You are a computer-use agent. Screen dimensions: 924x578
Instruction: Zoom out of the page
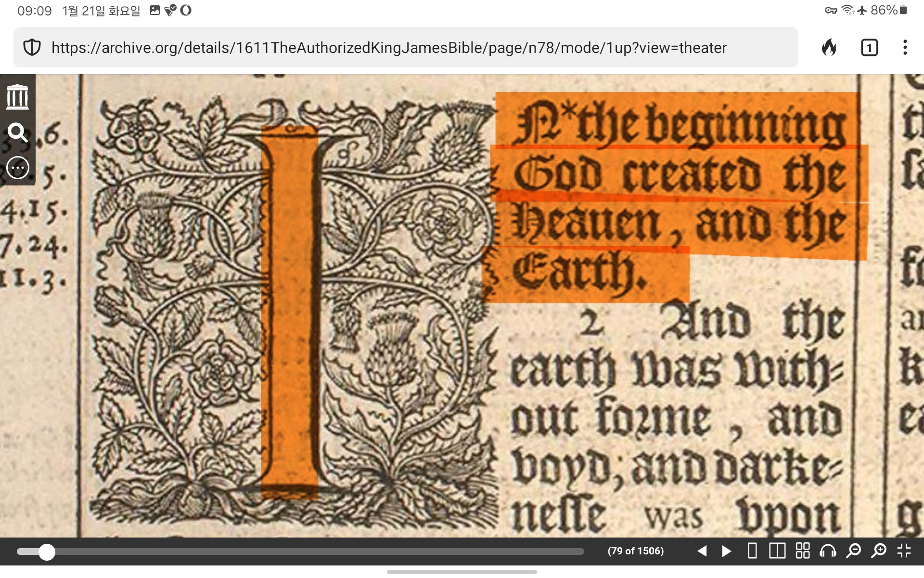tap(853, 551)
